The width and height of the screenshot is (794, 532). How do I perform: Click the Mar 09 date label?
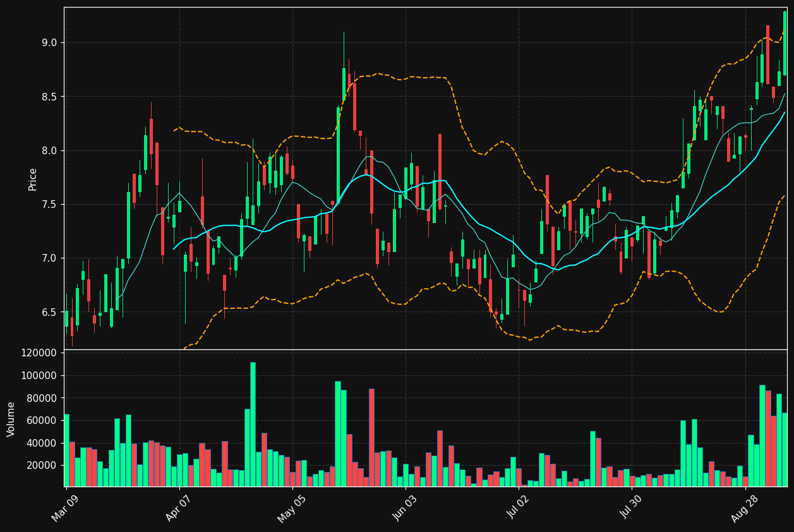[x=65, y=508]
